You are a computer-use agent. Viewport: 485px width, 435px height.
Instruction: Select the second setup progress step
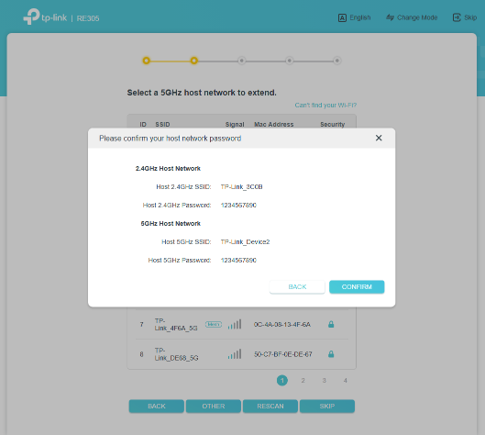194,61
